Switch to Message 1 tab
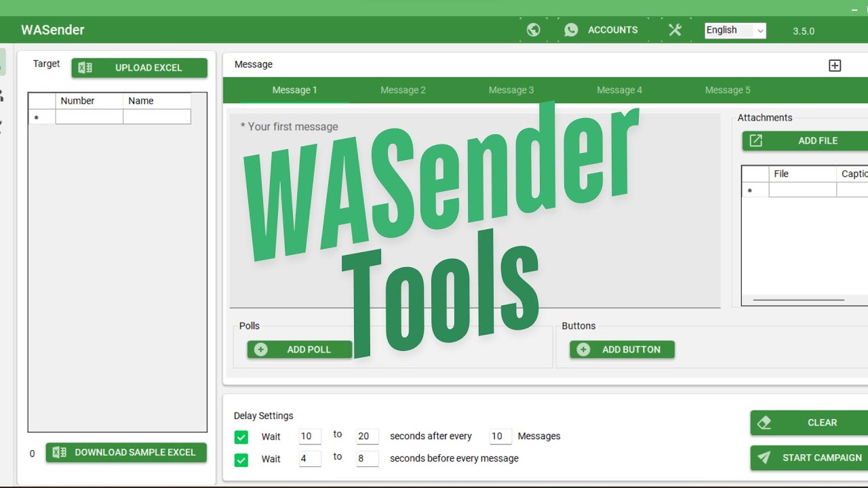Screen dimensions: 868x488 tap(294, 90)
